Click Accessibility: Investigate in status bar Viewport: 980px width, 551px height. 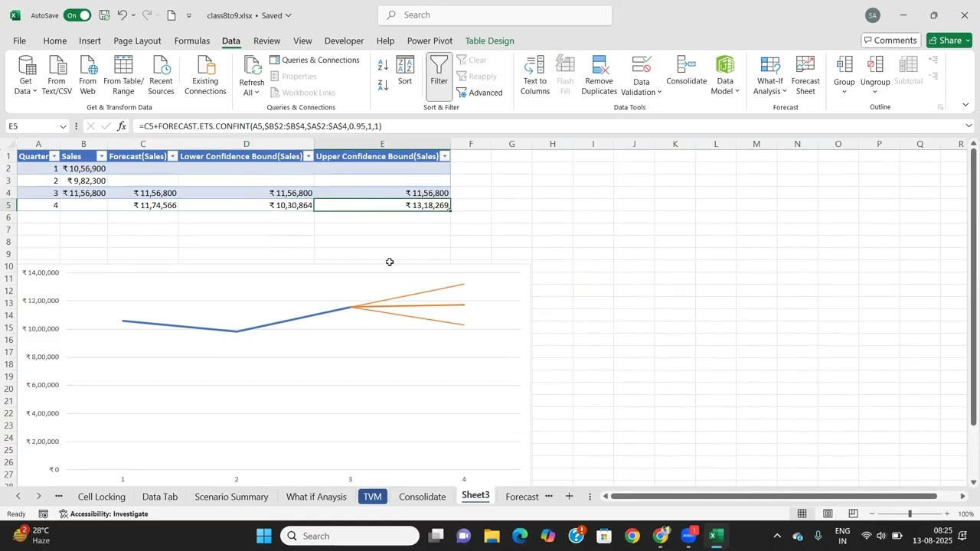pos(103,514)
